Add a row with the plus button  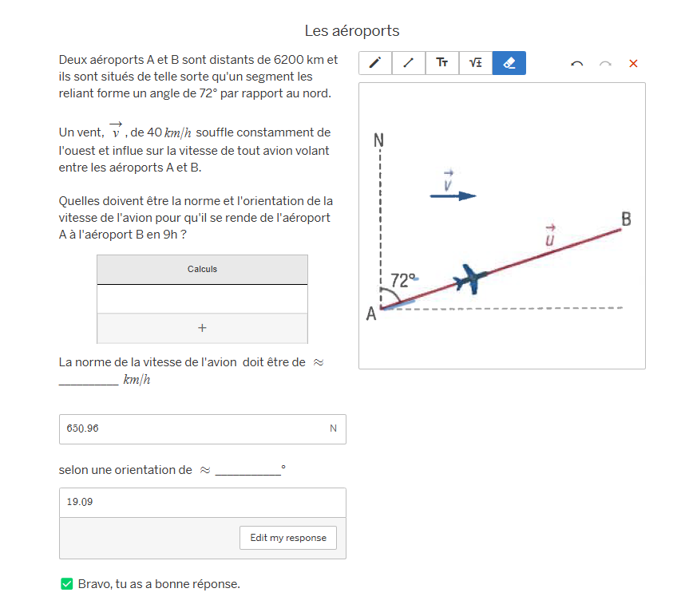[x=202, y=328]
